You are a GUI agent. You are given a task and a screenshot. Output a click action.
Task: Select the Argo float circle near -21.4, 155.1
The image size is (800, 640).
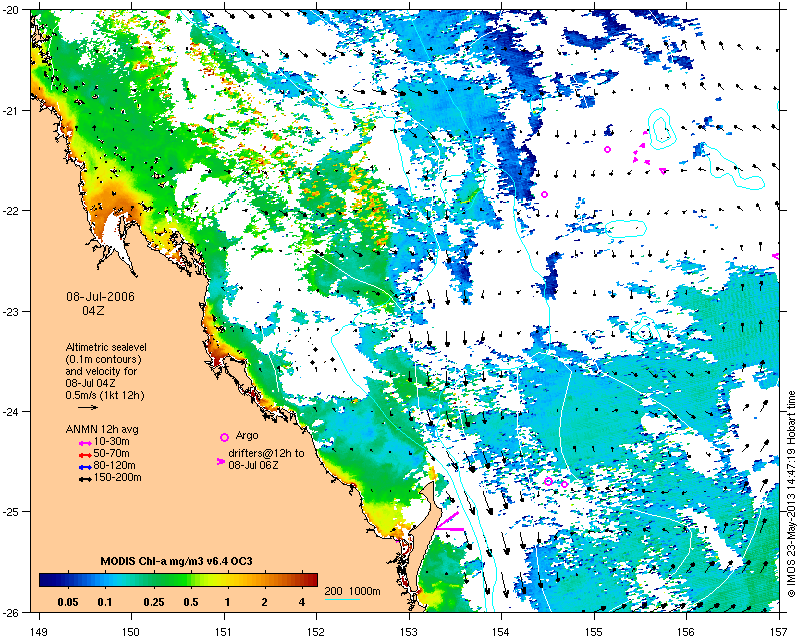point(607,150)
